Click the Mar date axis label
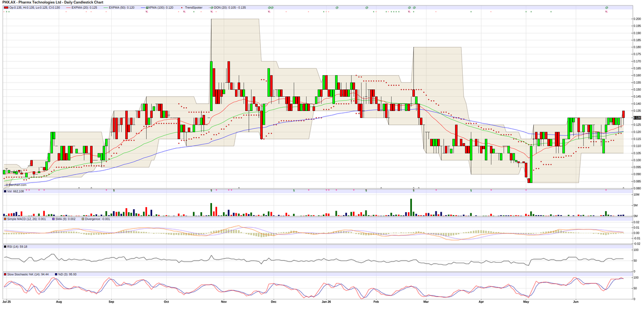This screenshot has width=644, height=310. [x=426, y=301]
